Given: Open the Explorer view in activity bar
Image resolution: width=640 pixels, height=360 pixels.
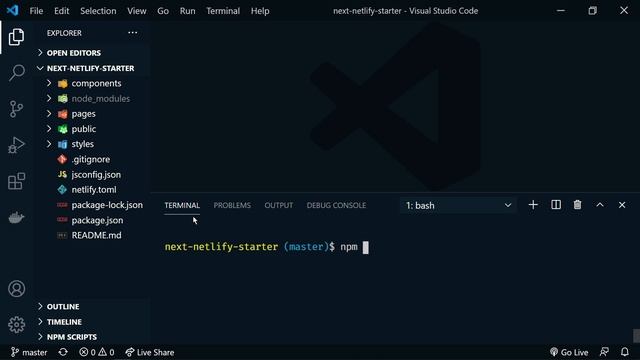Looking at the screenshot, I should pos(16,37).
